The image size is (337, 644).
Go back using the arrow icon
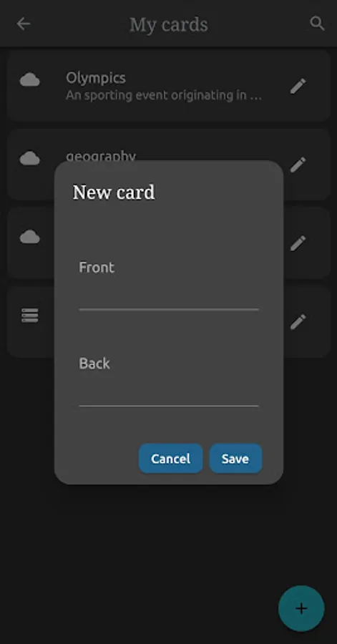coord(24,24)
